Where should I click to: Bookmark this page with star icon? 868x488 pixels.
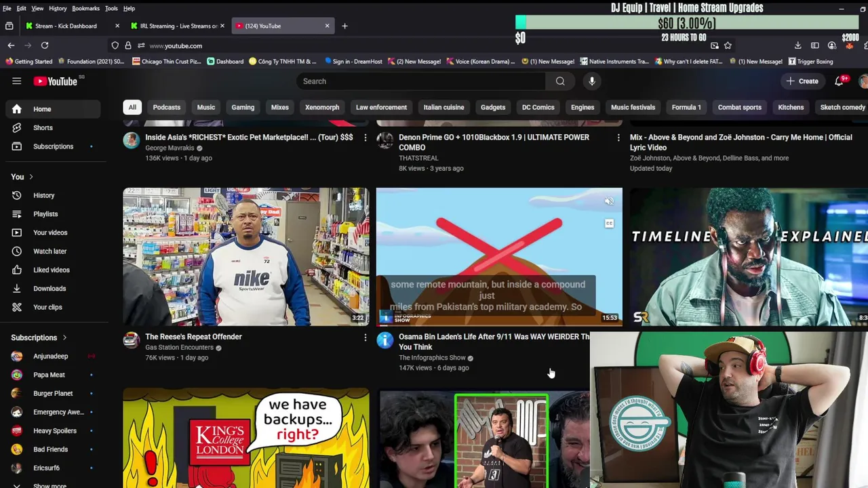click(x=728, y=45)
